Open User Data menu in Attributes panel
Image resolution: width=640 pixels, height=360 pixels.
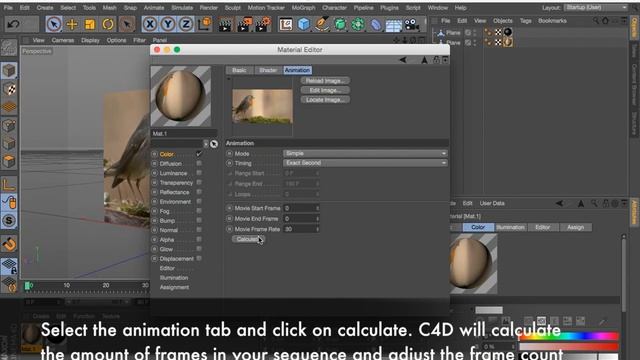click(492, 203)
